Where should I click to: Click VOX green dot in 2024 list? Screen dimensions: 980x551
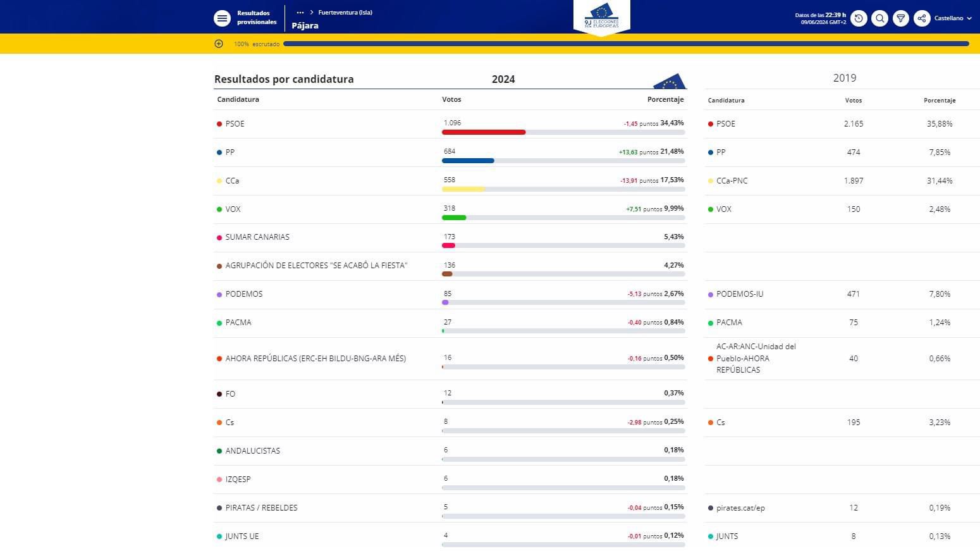pyautogui.click(x=219, y=209)
